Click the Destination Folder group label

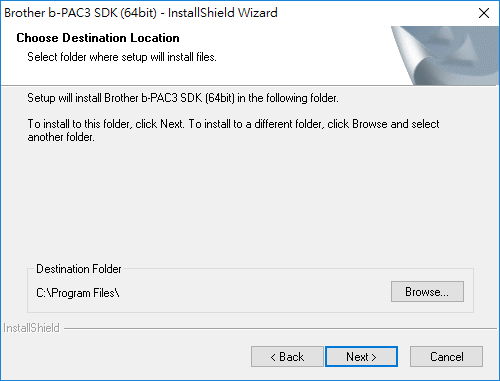79,269
